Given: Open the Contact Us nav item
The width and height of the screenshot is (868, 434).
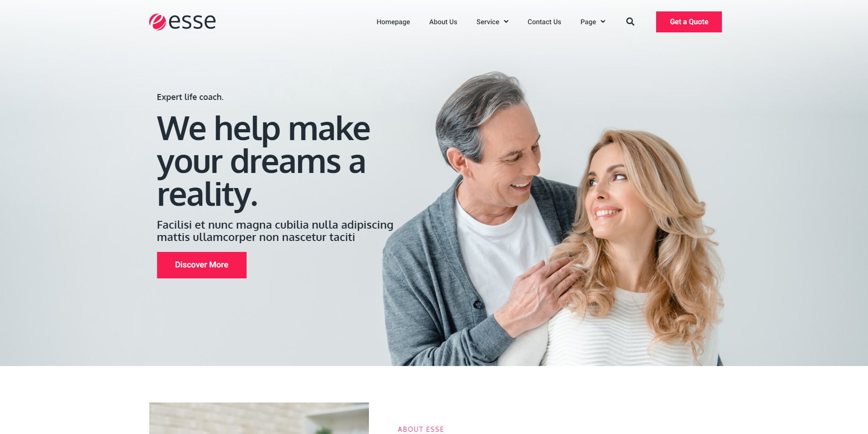Looking at the screenshot, I should click(544, 22).
